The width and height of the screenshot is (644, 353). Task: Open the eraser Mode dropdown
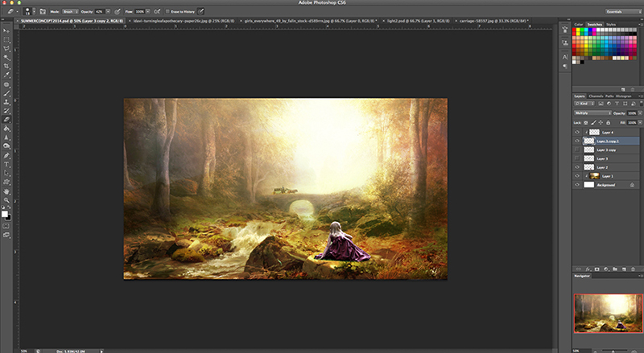(70, 12)
